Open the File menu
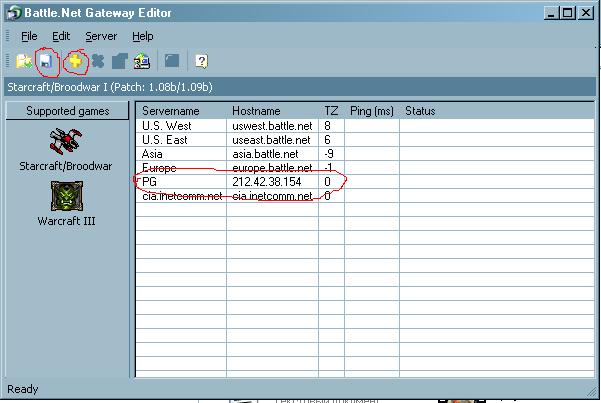 point(29,36)
